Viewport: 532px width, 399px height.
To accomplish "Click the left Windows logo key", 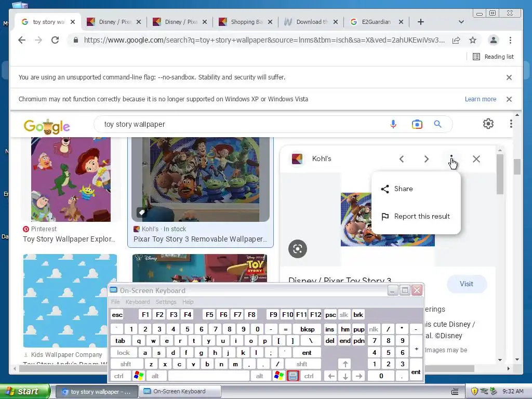I will coord(139,376).
